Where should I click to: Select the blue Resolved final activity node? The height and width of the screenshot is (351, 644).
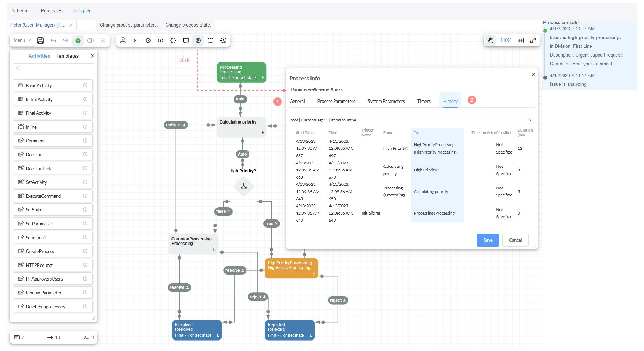point(197,330)
